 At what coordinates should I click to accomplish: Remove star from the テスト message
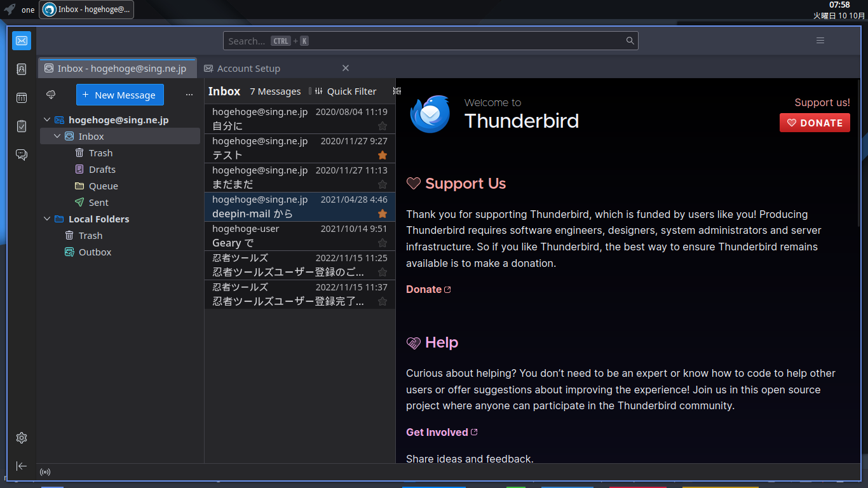(x=383, y=155)
